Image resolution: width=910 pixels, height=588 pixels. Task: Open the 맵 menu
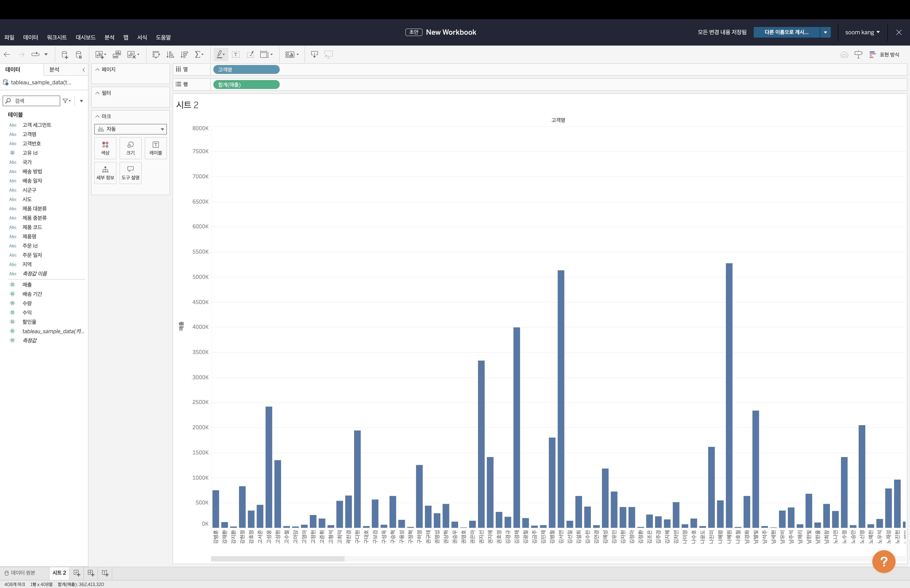(x=126, y=37)
